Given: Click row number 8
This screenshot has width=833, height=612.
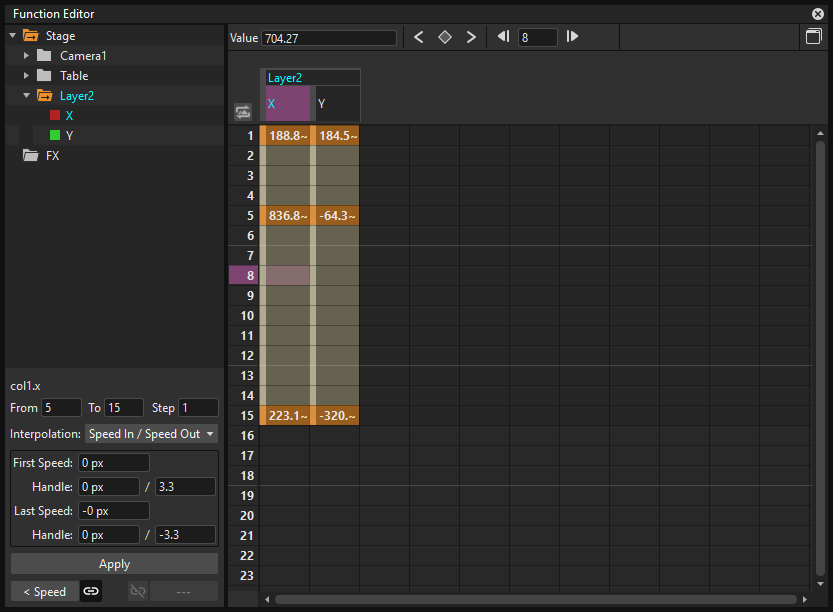Looking at the screenshot, I should [x=243, y=276].
